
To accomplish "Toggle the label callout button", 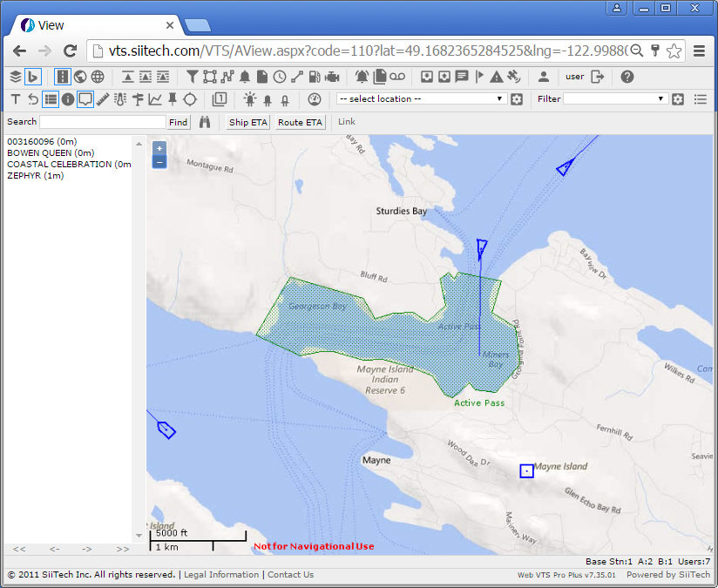I will 85,99.
